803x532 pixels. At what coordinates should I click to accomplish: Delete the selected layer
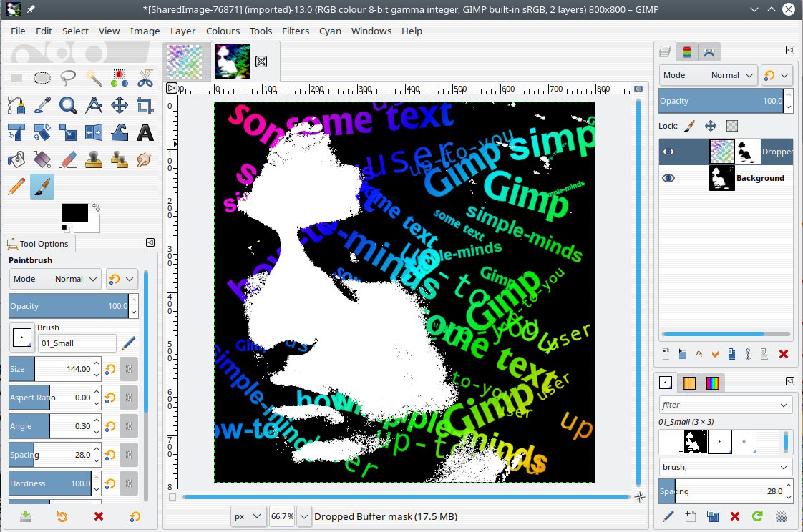click(x=784, y=353)
